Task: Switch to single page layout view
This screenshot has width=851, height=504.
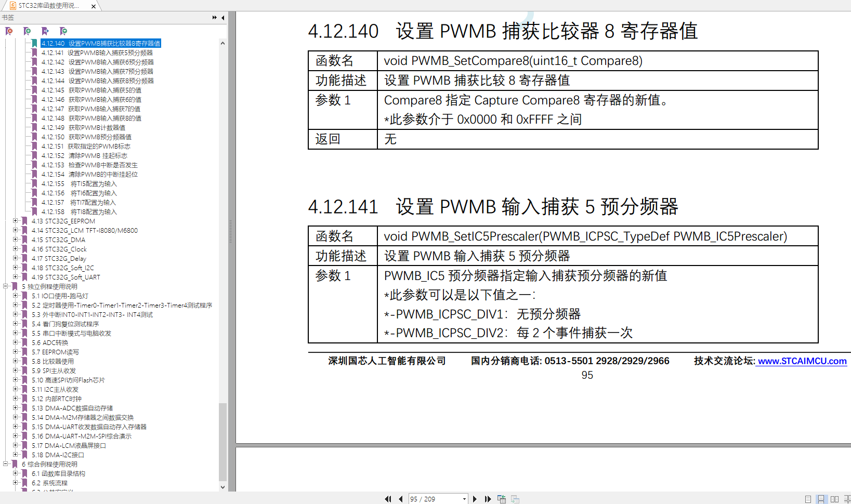Action: click(808, 499)
